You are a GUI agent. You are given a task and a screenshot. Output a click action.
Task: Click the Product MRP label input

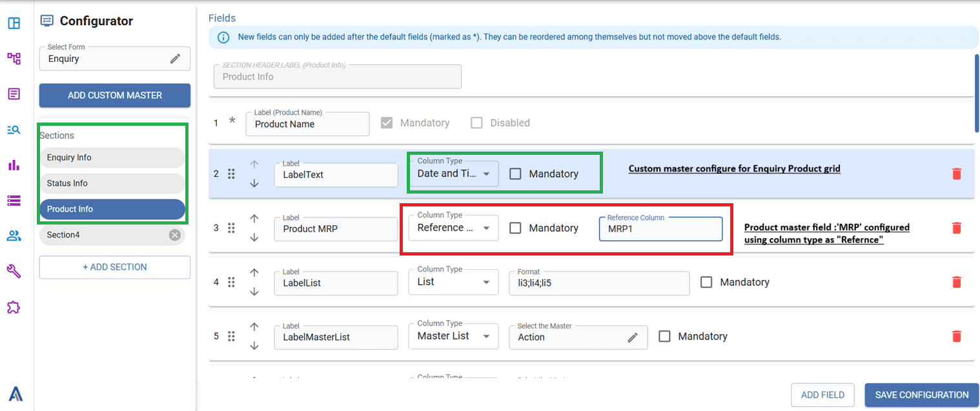tap(336, 229)
